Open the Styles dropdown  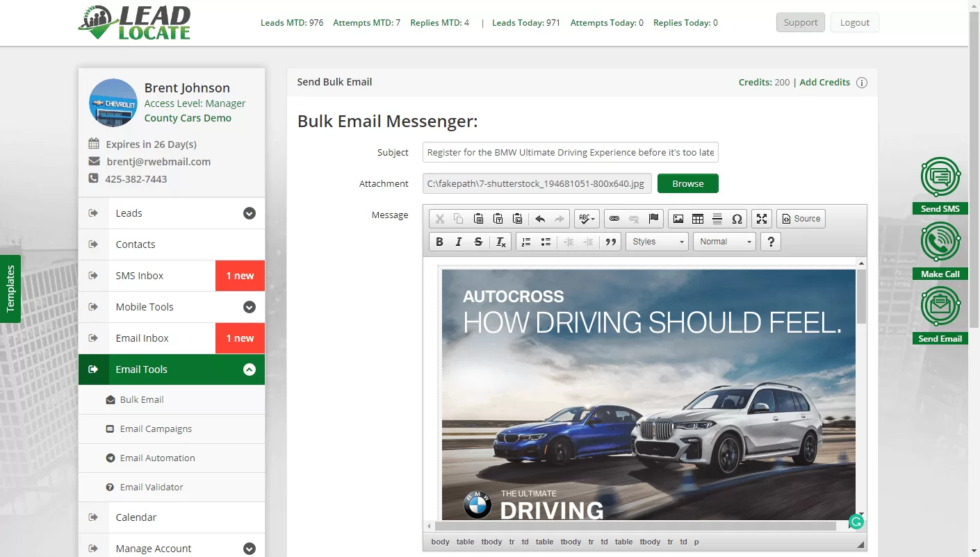pyautogui.click(x=658, y=242)
